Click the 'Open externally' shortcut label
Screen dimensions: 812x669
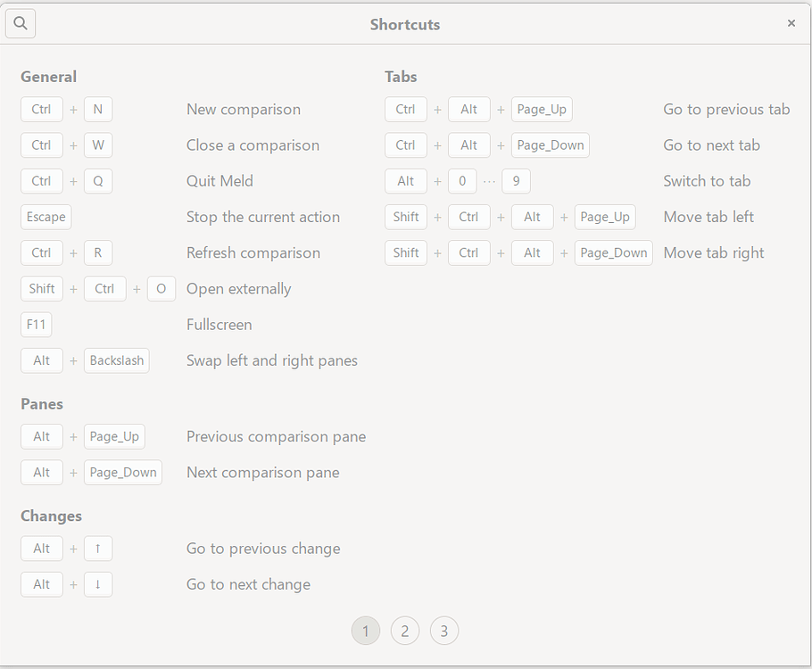pos(238,289)
